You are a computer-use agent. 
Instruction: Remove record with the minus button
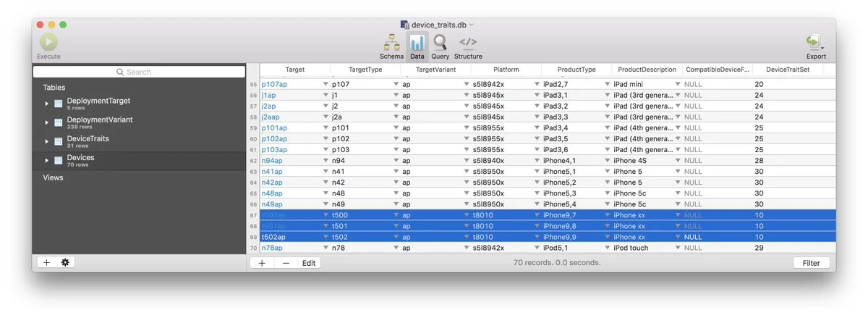[286, 263]
